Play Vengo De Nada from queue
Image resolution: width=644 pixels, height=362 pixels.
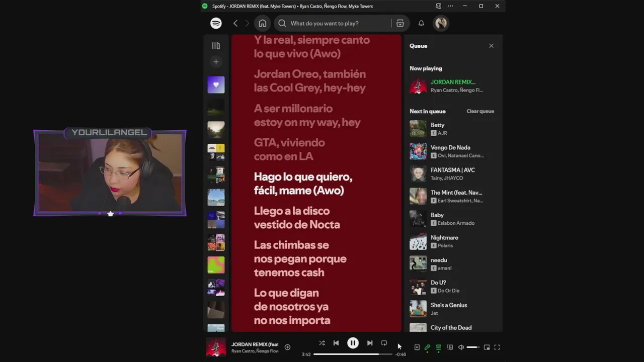[x=453, y=151]
